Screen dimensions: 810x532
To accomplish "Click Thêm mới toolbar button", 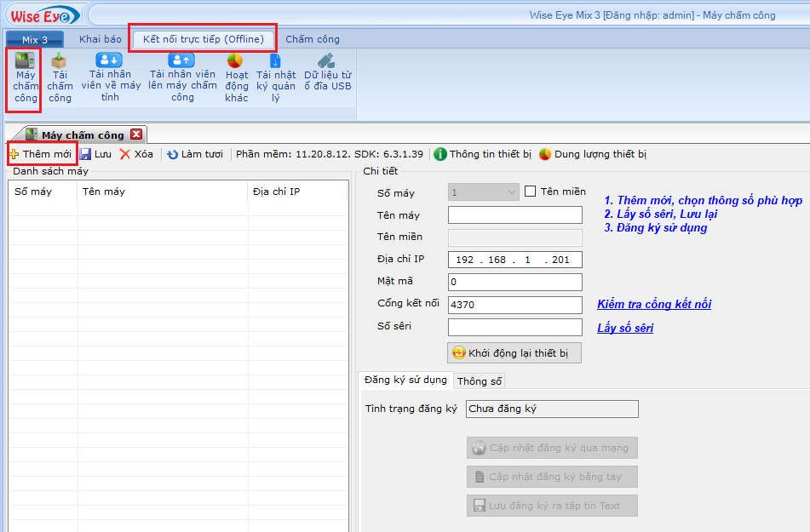I will pyautogui.click(x=41, y=154).
